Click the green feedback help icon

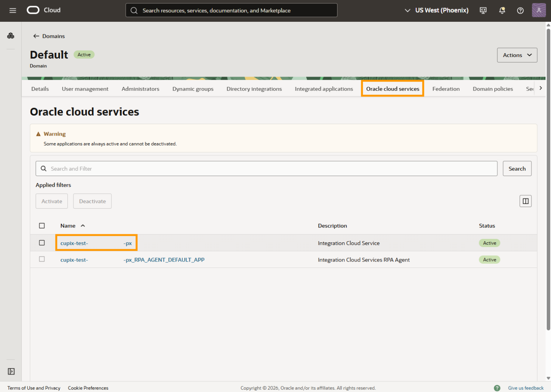497,388
